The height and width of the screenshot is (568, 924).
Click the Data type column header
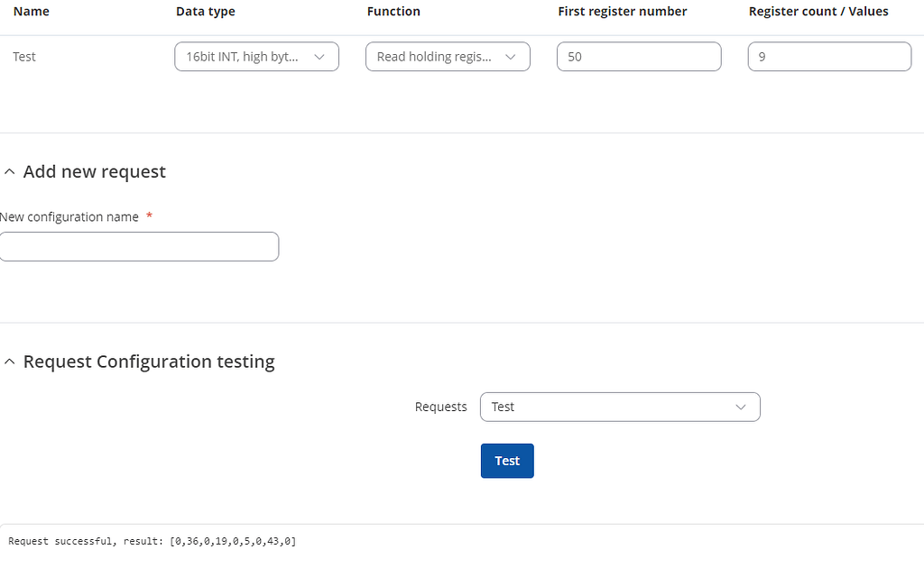pyautogui.click(x=206, y=12)
